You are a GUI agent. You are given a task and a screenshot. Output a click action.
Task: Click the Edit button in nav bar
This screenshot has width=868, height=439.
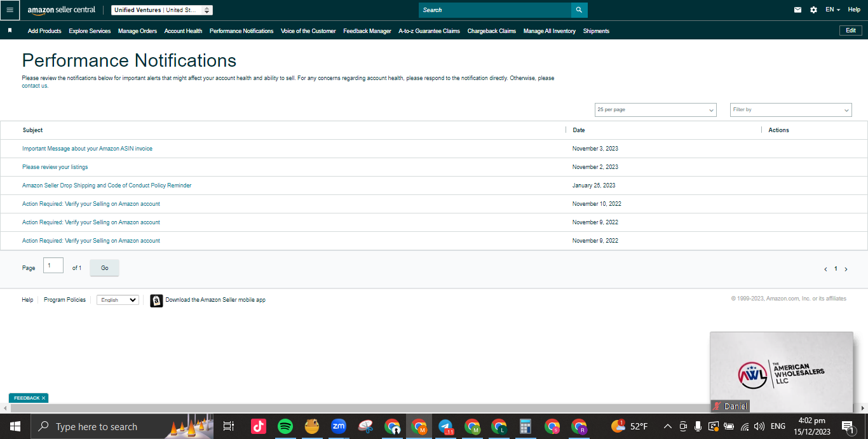pyautogui.click(x=851, y=30)
